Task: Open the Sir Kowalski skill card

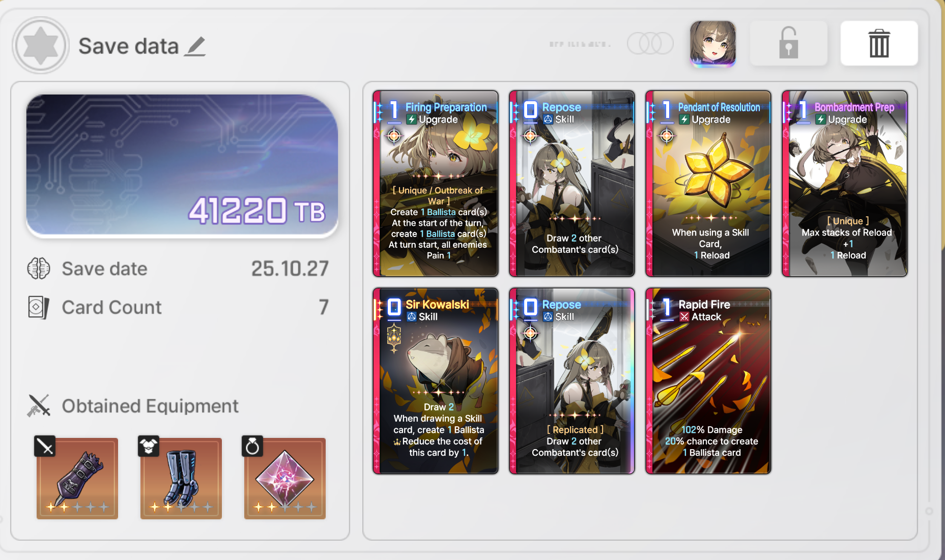Action: point(436,381)
